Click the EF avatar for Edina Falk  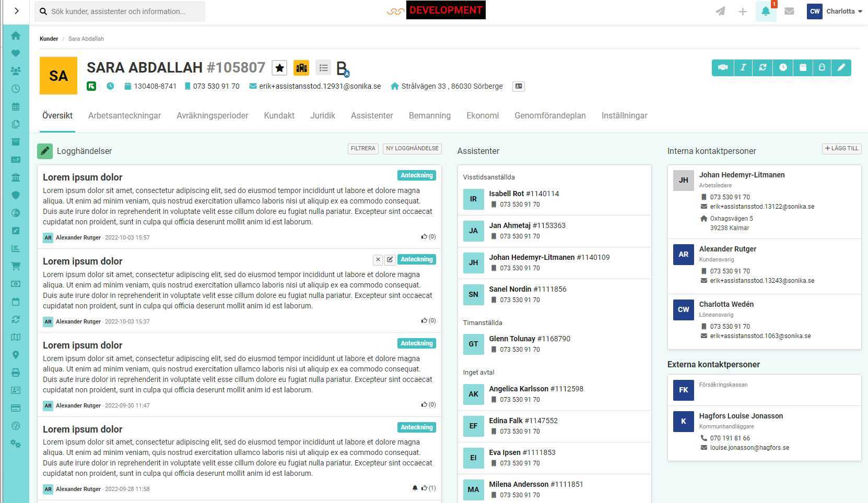click(x=473, y=426)
